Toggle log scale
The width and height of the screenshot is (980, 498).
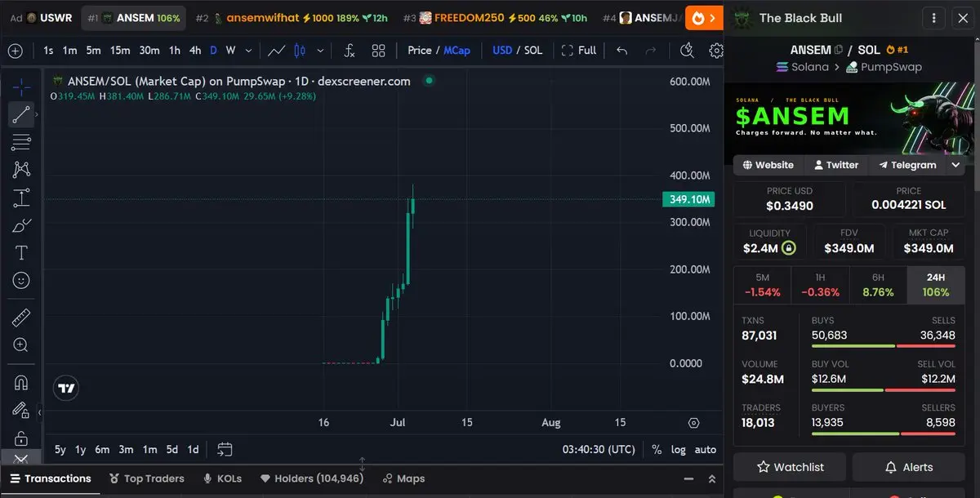[x=679, y=450]
